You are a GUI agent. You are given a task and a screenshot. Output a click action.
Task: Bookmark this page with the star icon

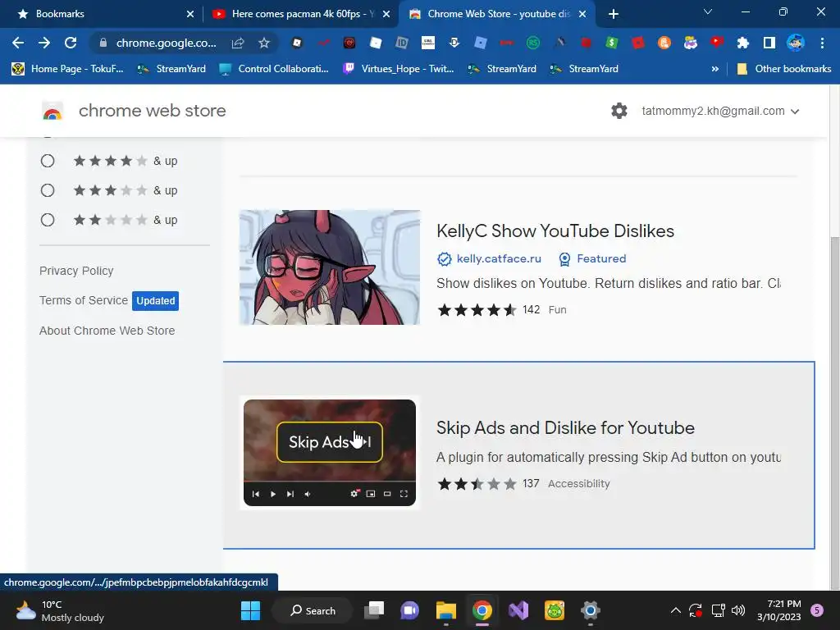point(263,43)
